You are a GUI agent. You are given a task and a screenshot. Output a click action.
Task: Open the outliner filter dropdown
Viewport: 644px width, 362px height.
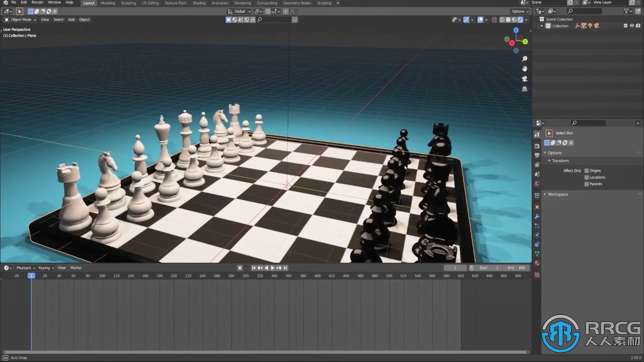[629, 11]
